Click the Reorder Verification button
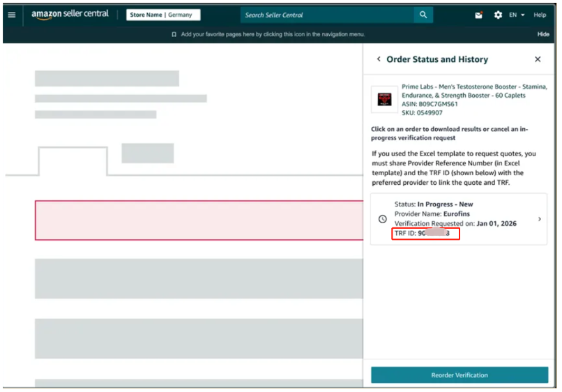 tap(460, 375)
